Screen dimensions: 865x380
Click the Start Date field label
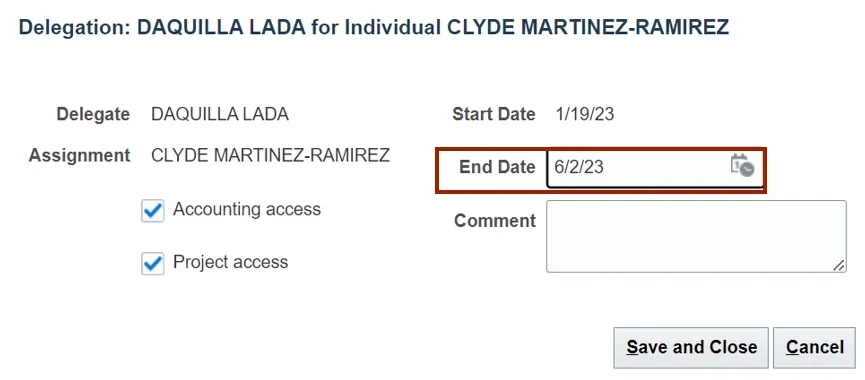click(x=494, y=114)
